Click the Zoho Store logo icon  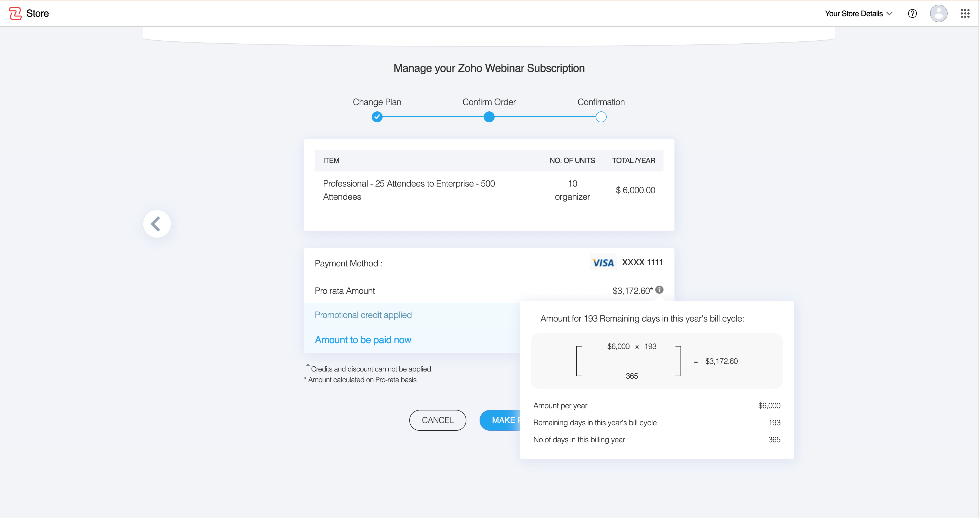pyautogui.click(x=15, y=13)
